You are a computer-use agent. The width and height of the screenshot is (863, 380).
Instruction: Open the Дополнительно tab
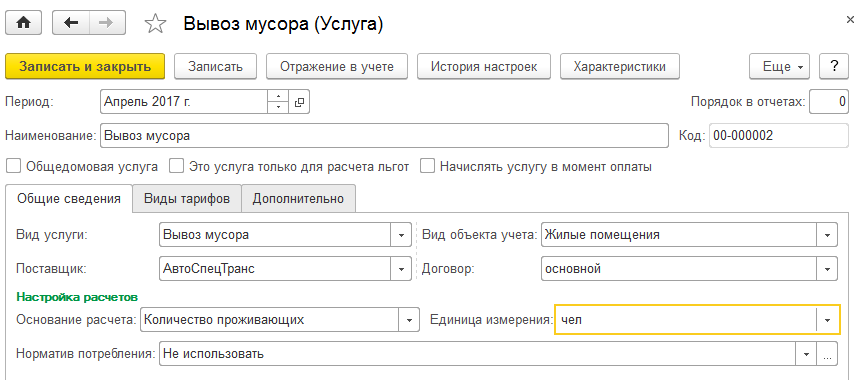click(x=298, y=199)
